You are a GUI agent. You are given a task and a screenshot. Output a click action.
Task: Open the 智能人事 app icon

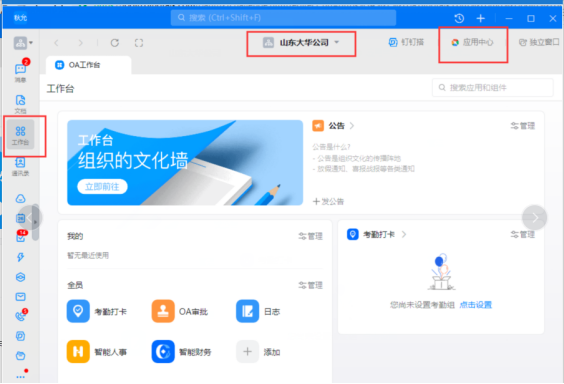(78, 351)
